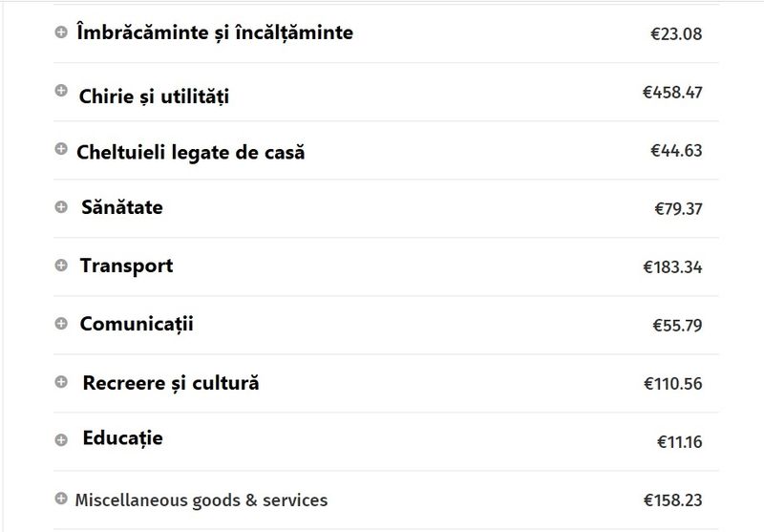Select the Chirie și utilități label
Screen dimensions: 764x532
click(x=154, y=96)
